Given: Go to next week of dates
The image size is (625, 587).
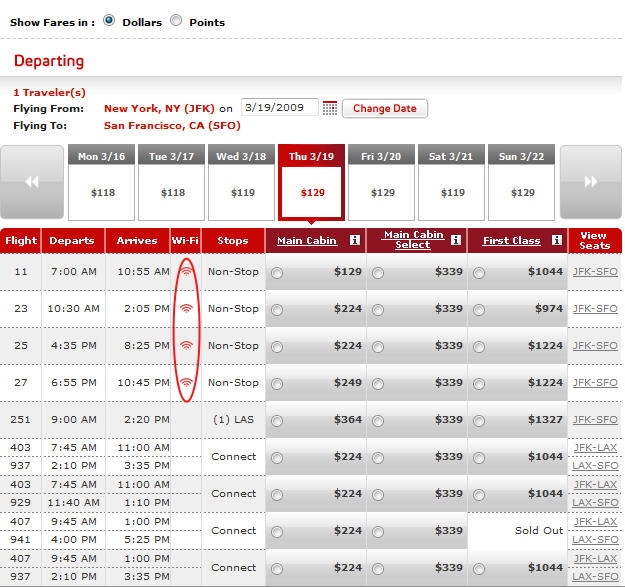Looking at the screenshot, I should coord(590,182).
